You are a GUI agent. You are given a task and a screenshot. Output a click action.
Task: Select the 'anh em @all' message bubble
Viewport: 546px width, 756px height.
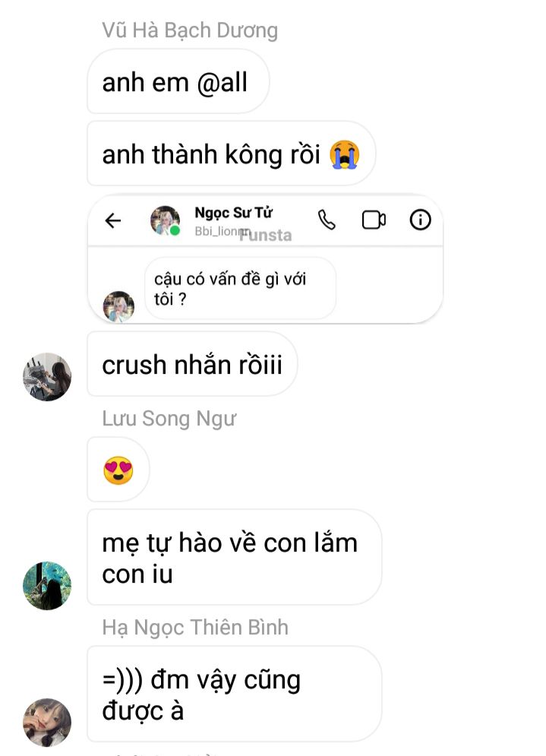[x=178, y=81]
